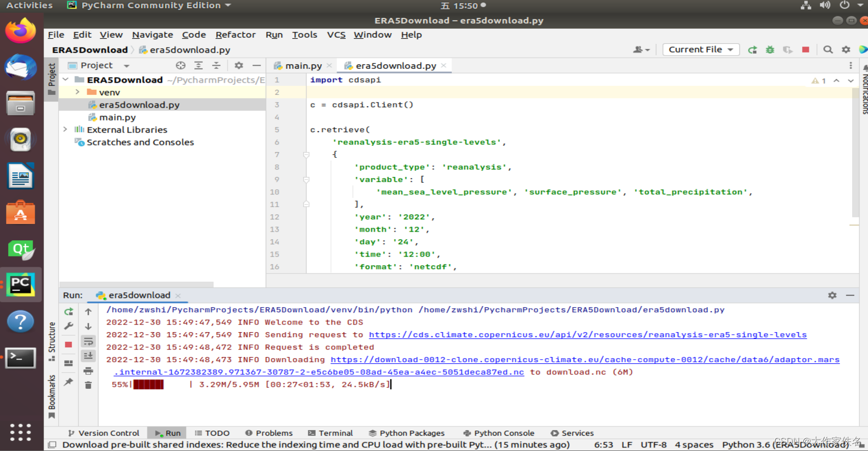Expand the venv folder
The height and width of the screenshot is (451, 868).
pyautogui.click(x=78, y=92)
